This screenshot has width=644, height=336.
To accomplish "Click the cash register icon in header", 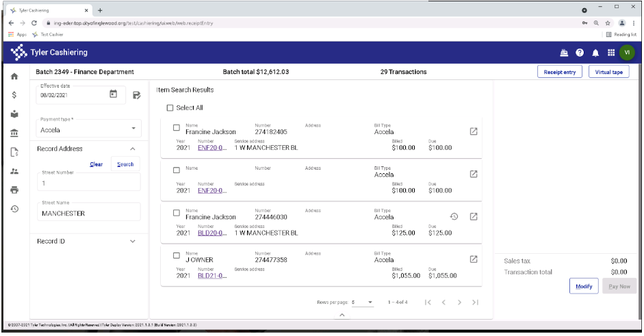I will 564,53.
